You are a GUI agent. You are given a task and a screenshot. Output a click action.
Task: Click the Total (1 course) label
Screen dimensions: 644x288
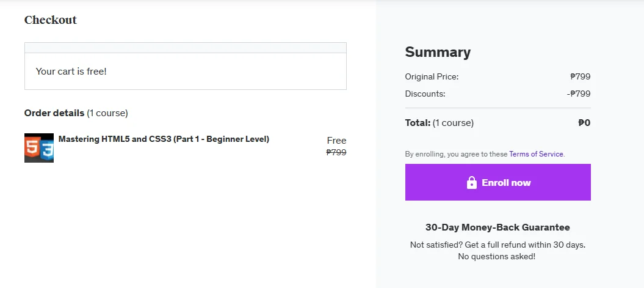point(440,123)
